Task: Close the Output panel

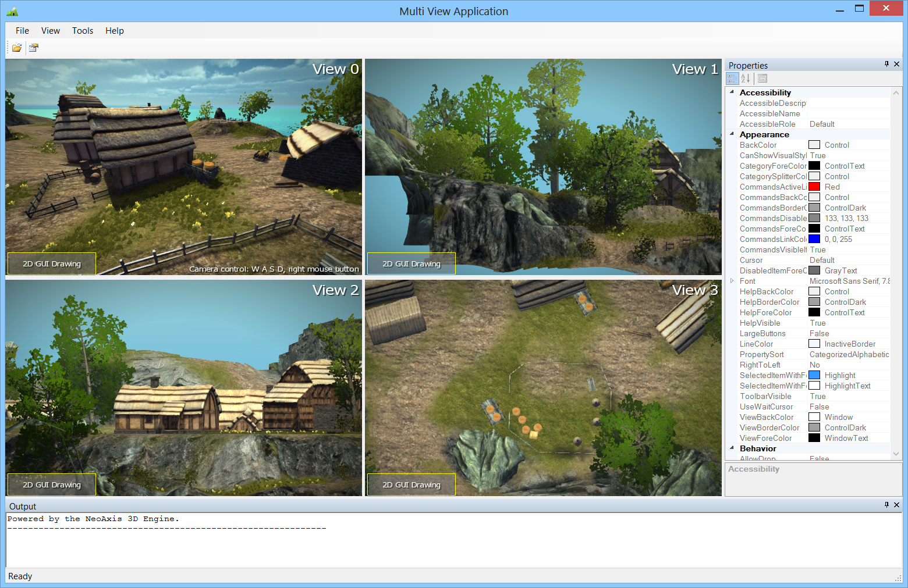Action: click(896, 505)
